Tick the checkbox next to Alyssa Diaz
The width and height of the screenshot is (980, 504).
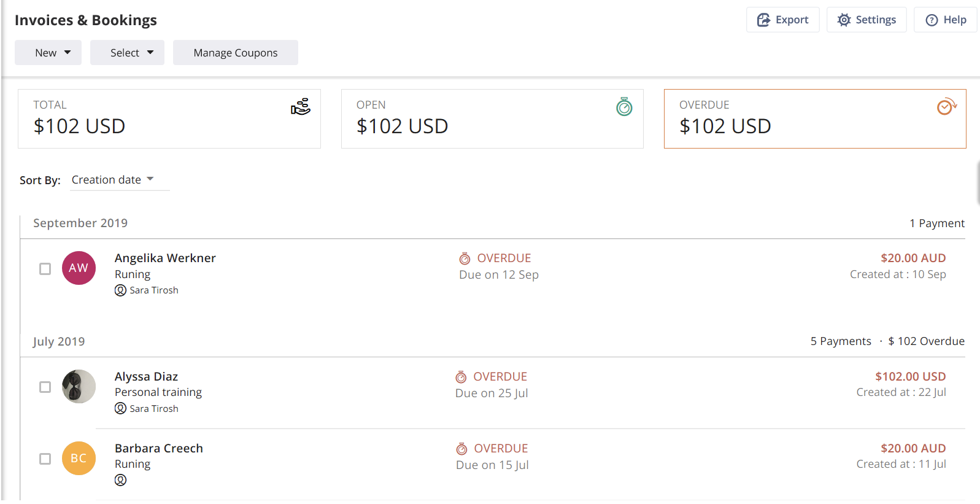click(x=45, y=387)
